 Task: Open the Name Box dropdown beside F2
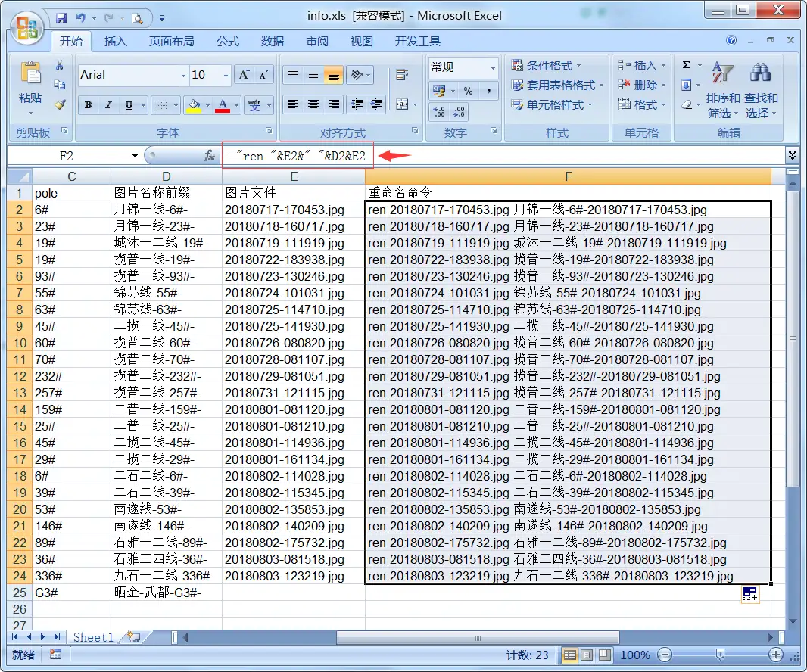135,156
